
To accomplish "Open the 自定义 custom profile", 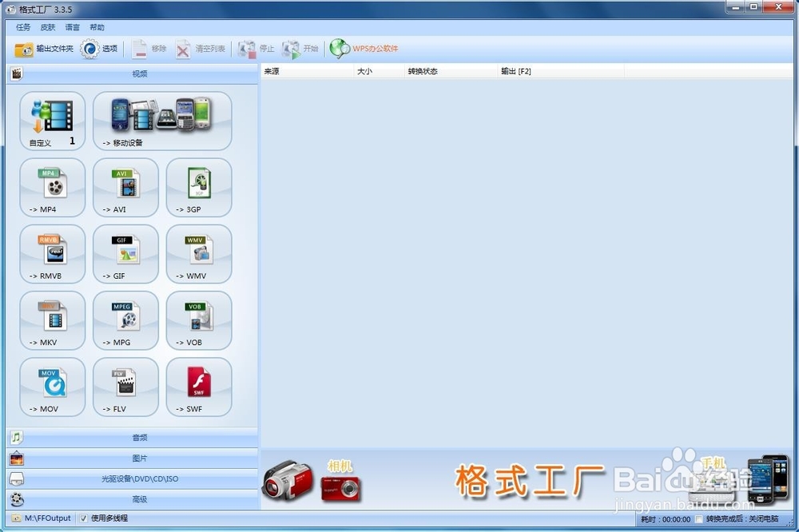I will [x=51, y=120].
